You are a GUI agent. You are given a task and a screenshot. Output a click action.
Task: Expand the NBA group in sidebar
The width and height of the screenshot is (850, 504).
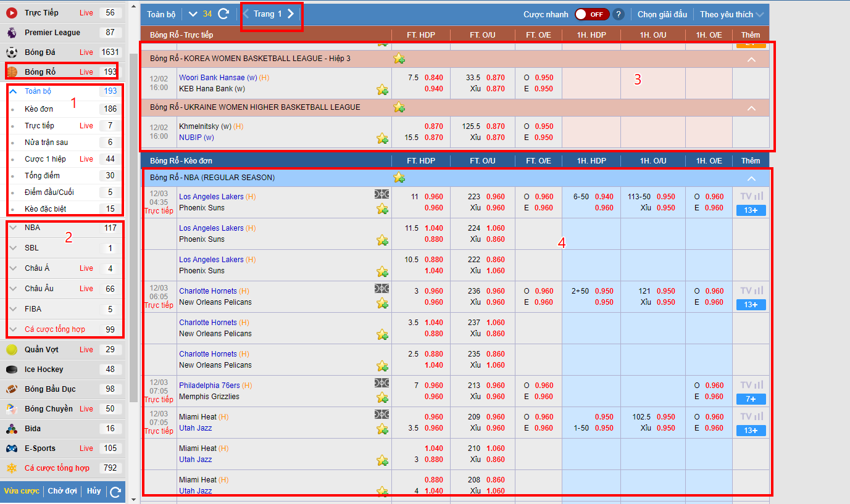13,228
